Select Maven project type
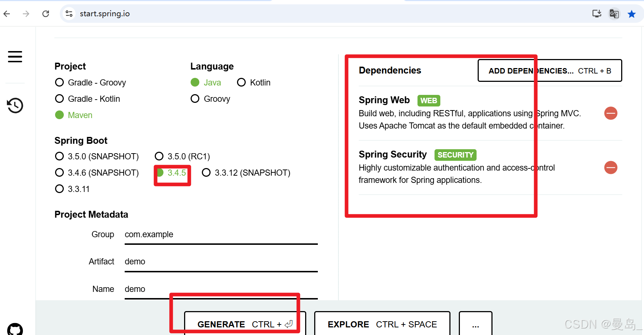Image resolution: width=644 pixels, height=335 pixels. (x=74, y=115)
